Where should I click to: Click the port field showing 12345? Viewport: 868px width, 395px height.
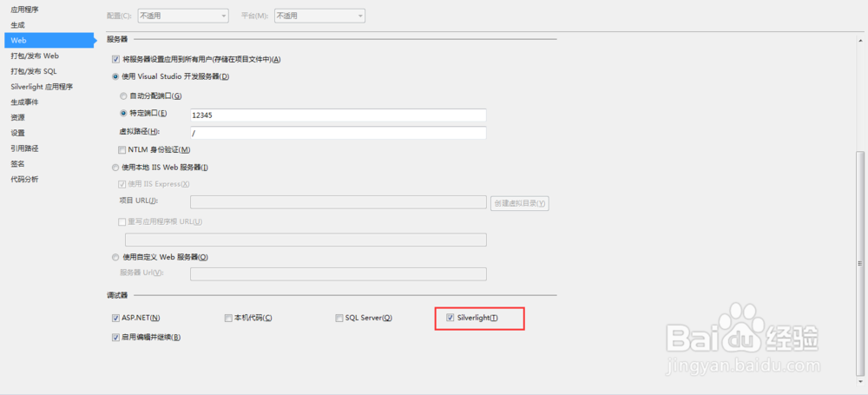coord(339,115)
